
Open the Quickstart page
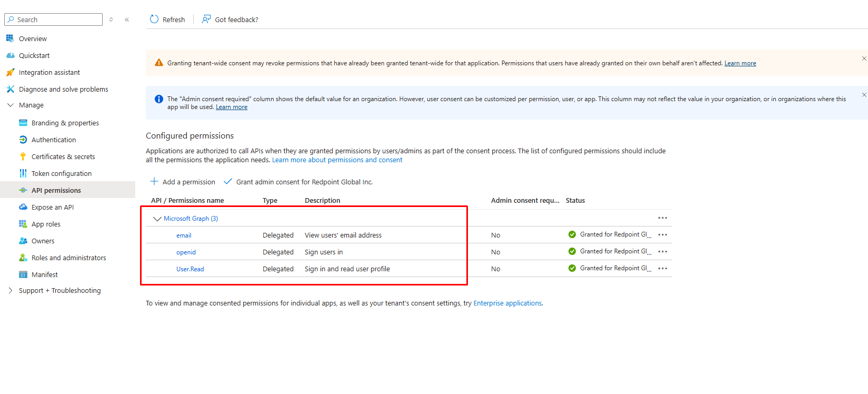click(34, 55)
